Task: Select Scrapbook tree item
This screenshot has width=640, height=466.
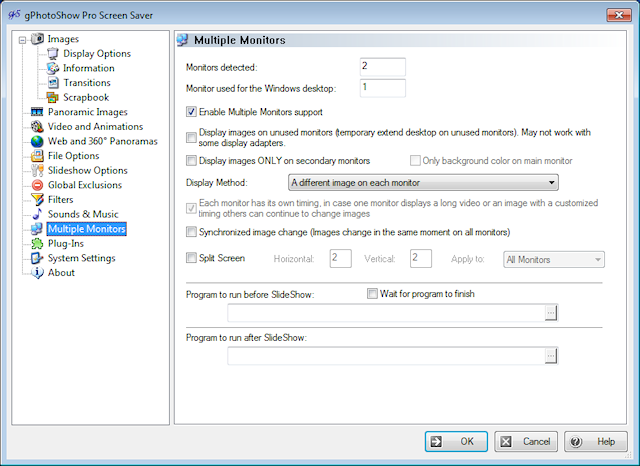Action: [x=86, y=98]
